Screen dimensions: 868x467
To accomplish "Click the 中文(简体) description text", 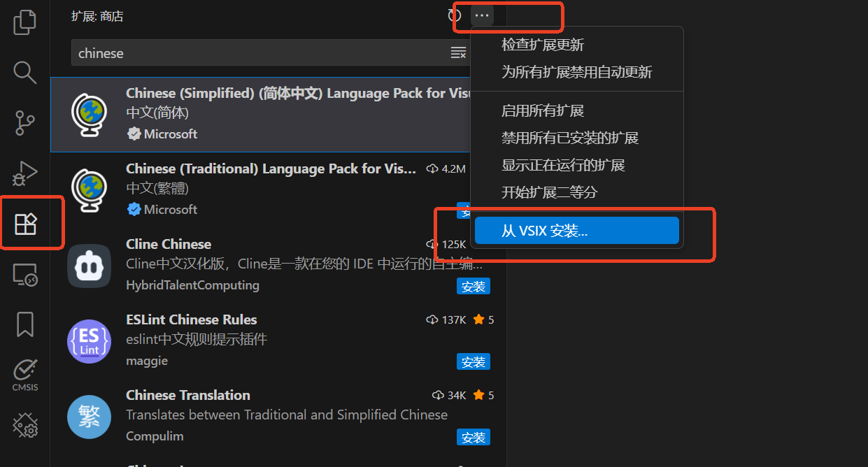I will [157, 113].
